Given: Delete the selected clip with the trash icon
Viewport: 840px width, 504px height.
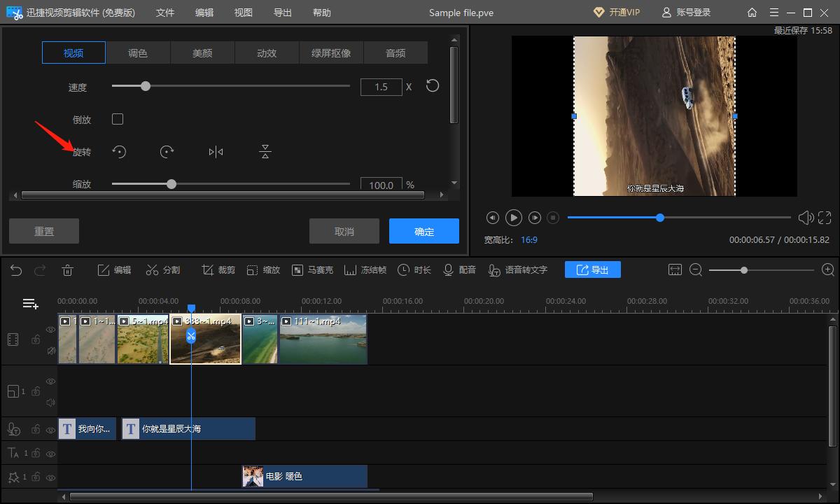Looking at the screenshot, I should [x=67, y=270].
